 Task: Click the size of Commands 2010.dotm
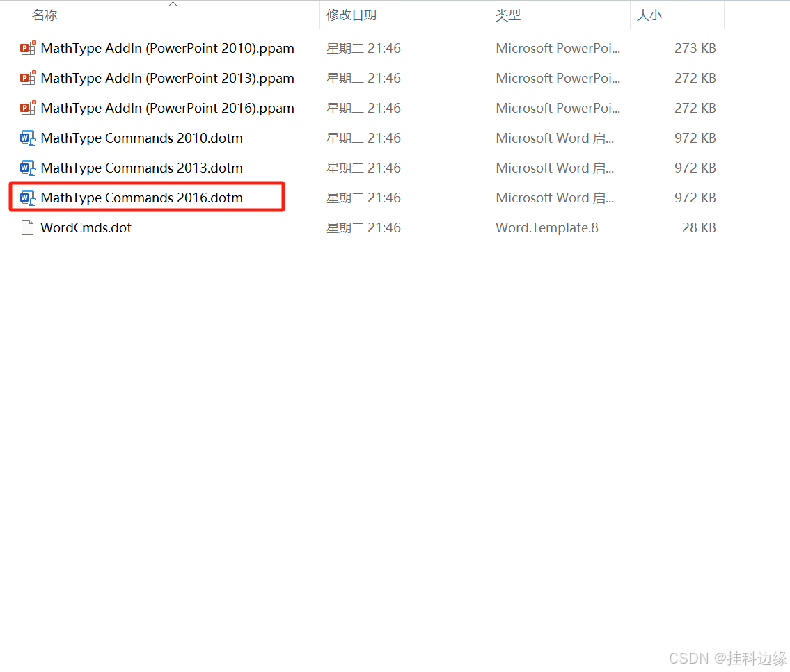[x=695, y=138]
